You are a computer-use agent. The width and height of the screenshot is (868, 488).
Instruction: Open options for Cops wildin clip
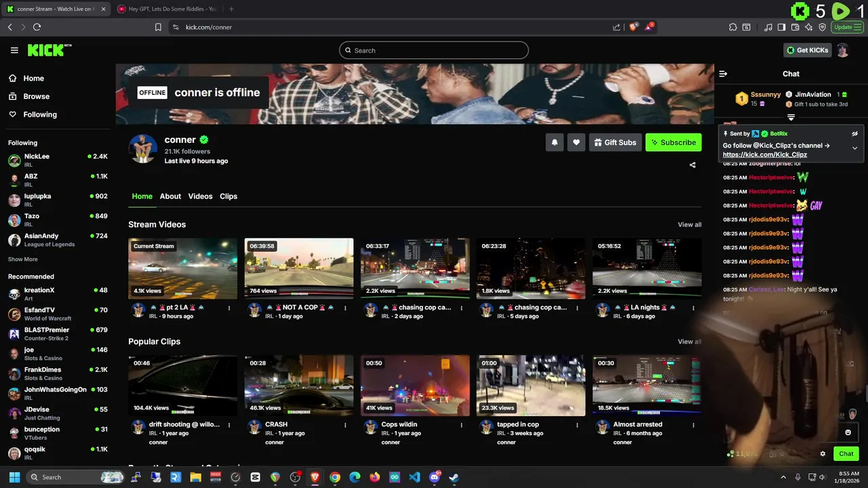[x=461, y=425]
